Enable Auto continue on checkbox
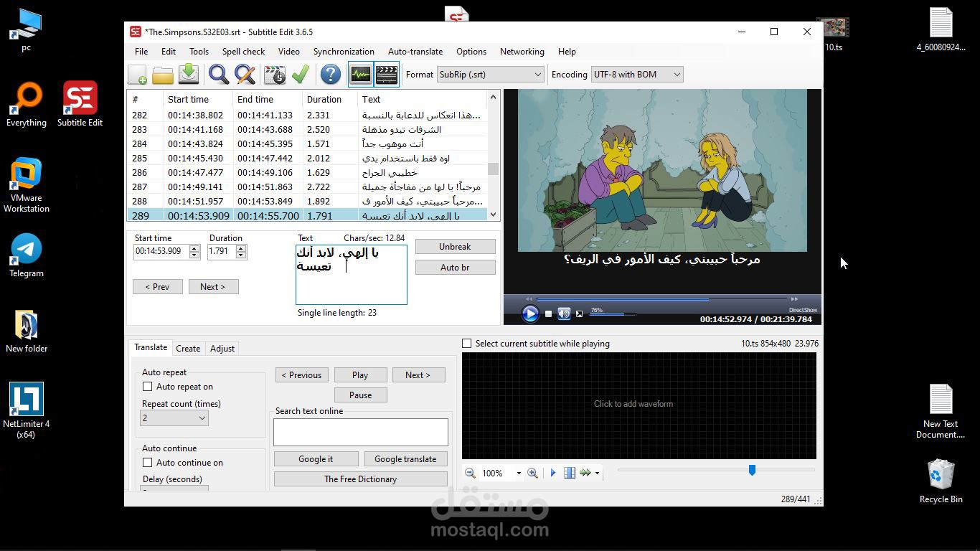This screenshot has height=551, width=980. [x=147, y=463]
